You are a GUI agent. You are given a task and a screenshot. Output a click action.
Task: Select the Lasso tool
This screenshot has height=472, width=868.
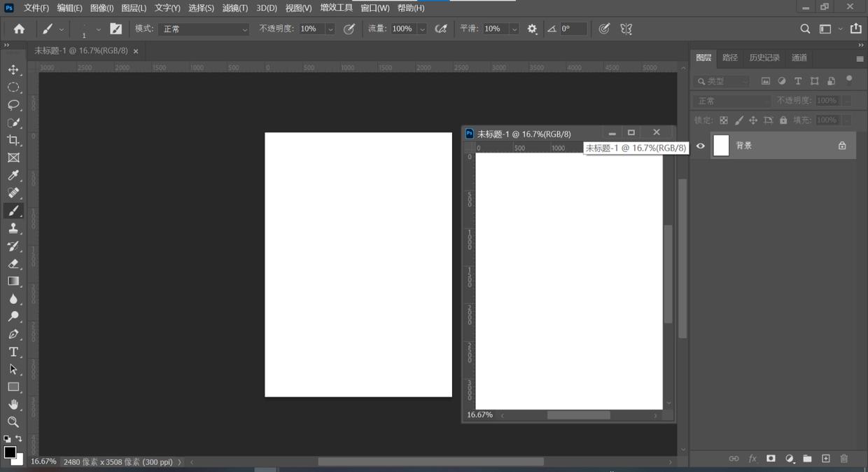[13, 105]
